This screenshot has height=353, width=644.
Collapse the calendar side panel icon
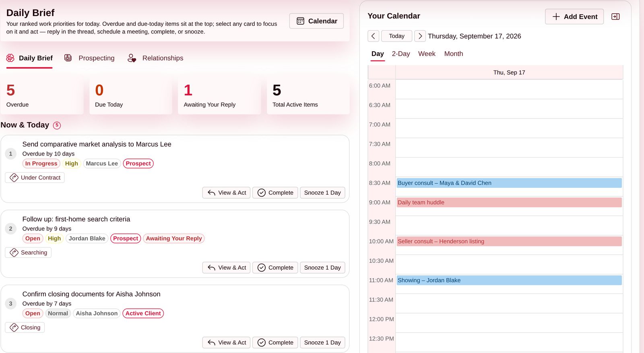[x=615, y=17]
